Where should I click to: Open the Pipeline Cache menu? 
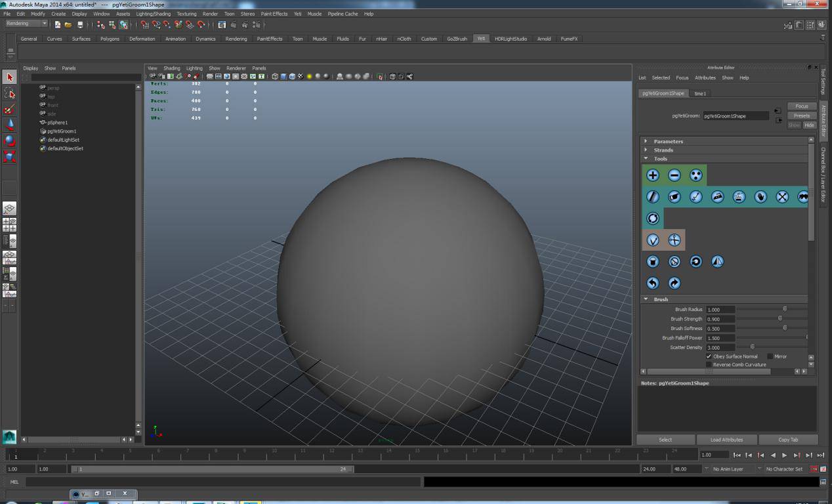(x=343, y=14)
